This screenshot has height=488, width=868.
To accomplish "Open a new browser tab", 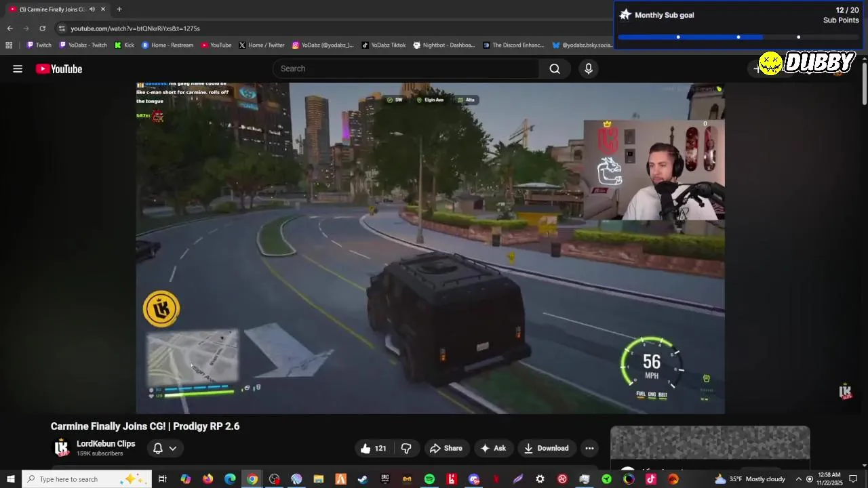I will click(x=119, y=9).
